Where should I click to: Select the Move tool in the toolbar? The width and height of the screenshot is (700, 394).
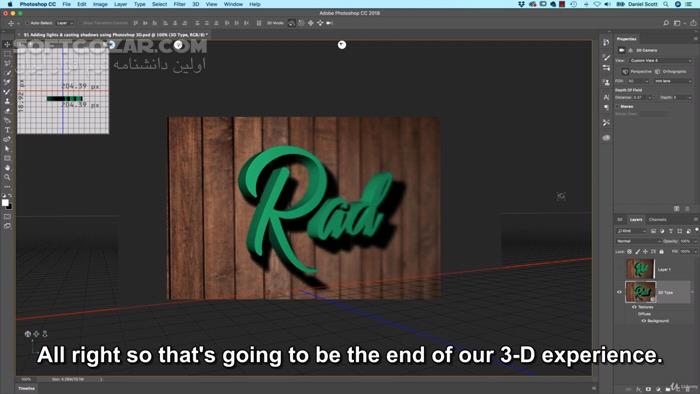(x=7, y=44)
